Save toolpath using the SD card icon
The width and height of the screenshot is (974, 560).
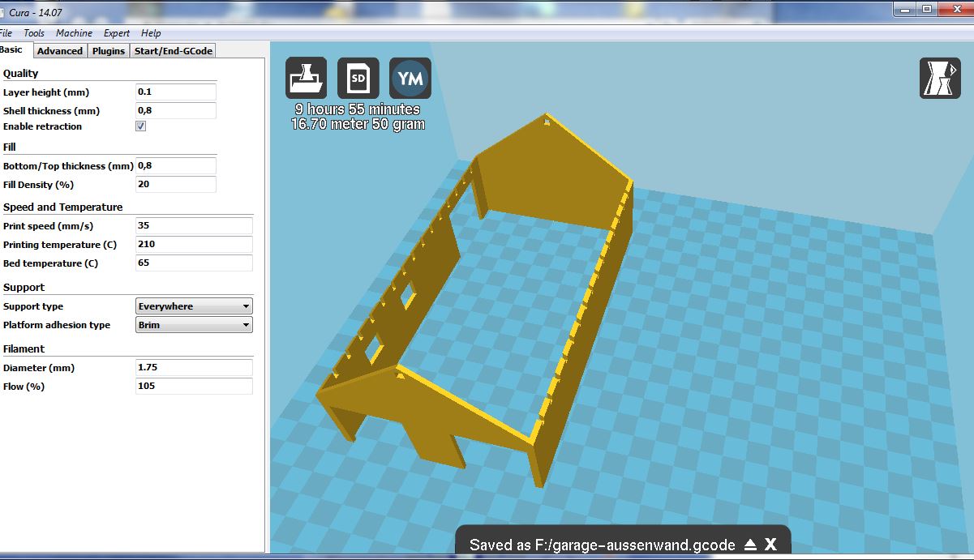pyautogui.click(x=358, y=78)
